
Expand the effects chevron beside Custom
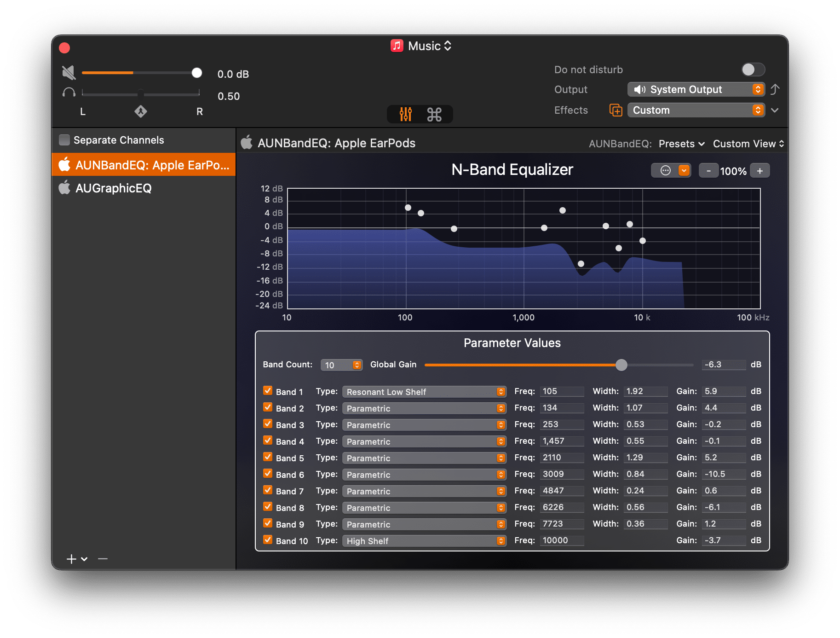(x=775, y=110)
